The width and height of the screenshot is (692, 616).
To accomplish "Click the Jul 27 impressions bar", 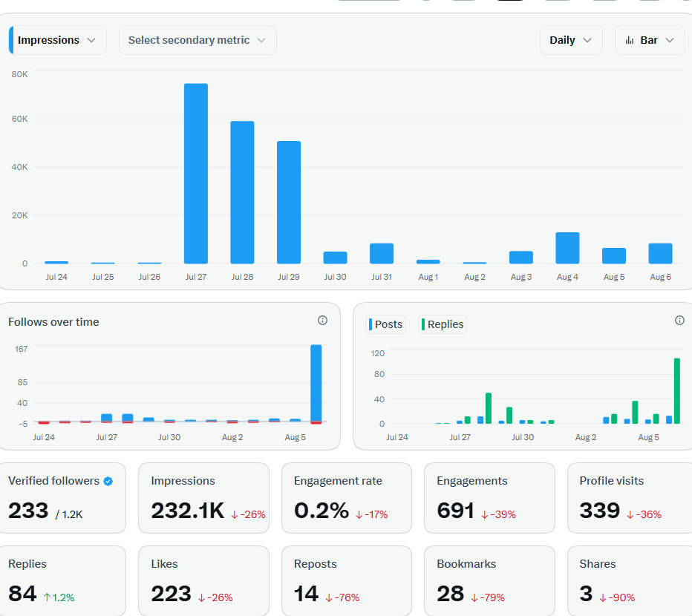I will [x=196, y=174].
